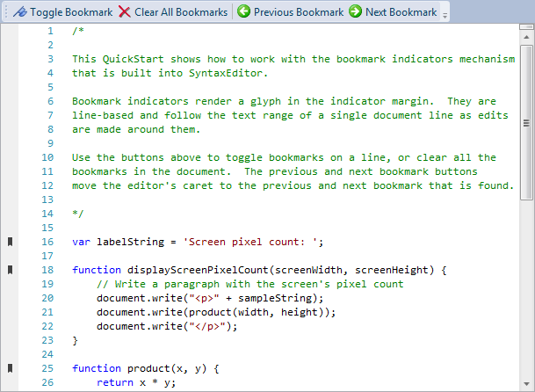Click the Next Bookmark text label
The height and width of the screenshot is (392, 535).
click(401, 12)
